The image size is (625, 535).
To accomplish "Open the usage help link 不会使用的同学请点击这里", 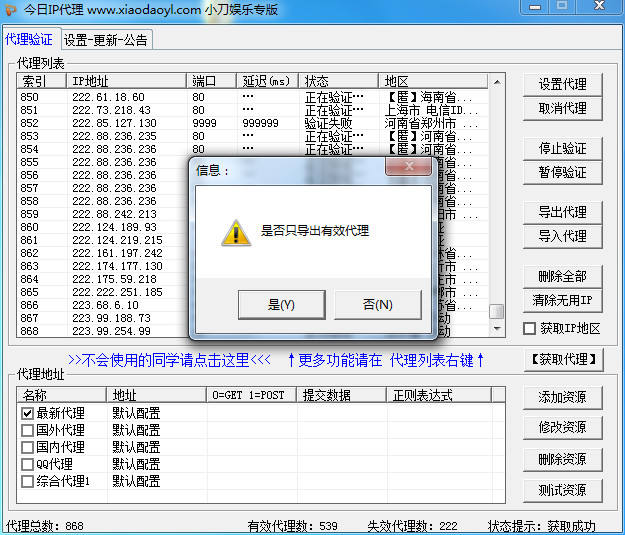I will click(169, 359).
